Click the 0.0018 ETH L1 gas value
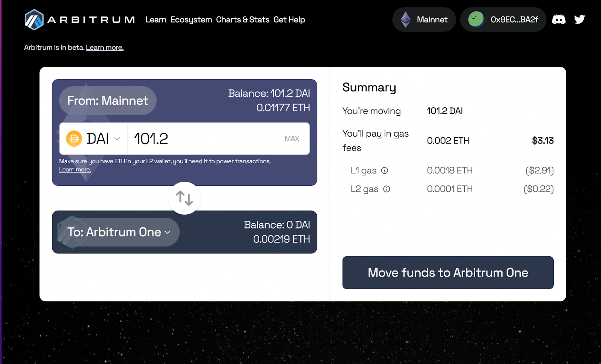Screen dimensions: 601x364 click(450, 170)
